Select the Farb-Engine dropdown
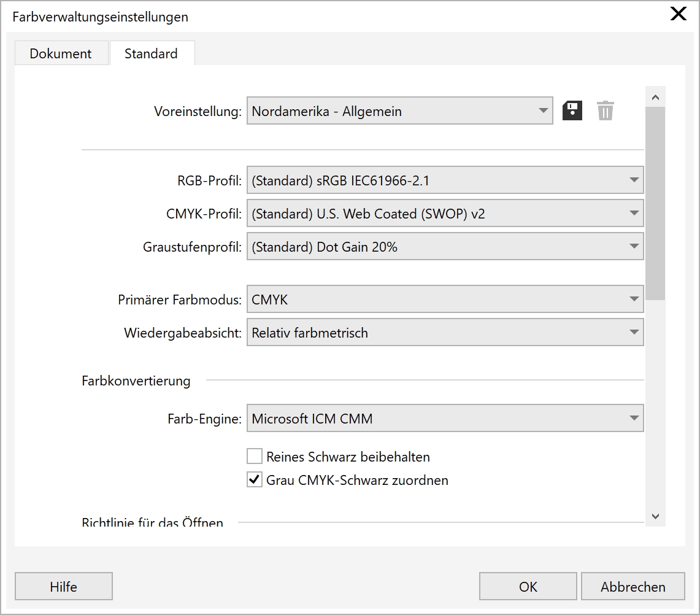 tap(445, 419)
